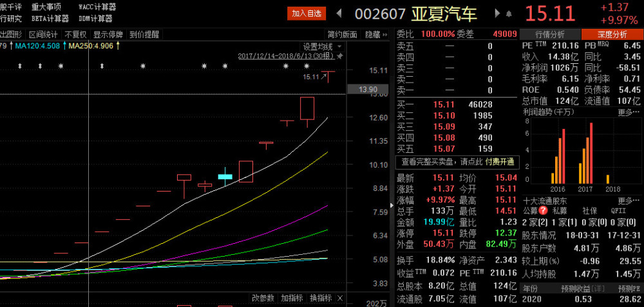Click the 隐藏 hide button
644x307 pixels.
pos(372,35)
